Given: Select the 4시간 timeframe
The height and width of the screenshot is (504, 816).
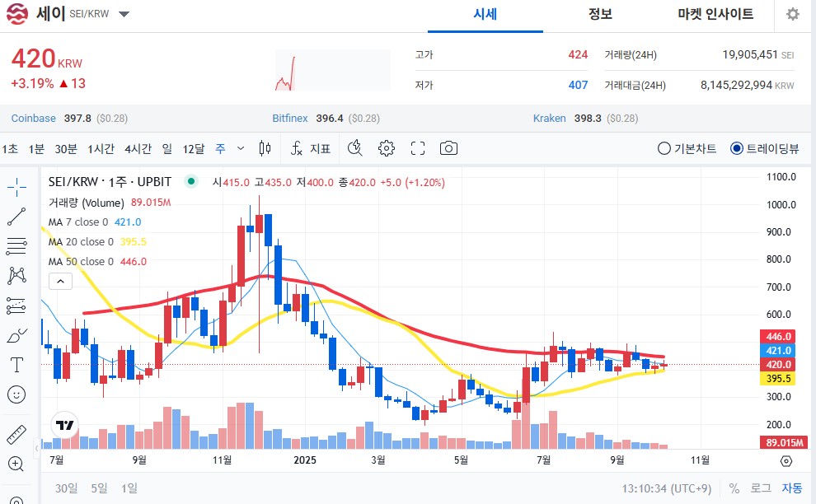Looking at the screenshot, I should coord(138,149).
